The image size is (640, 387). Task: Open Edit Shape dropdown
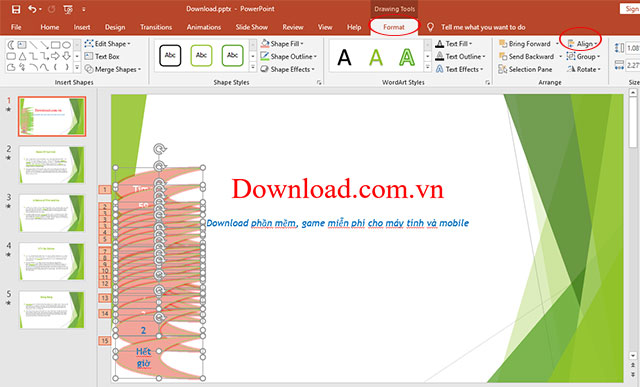108,44
